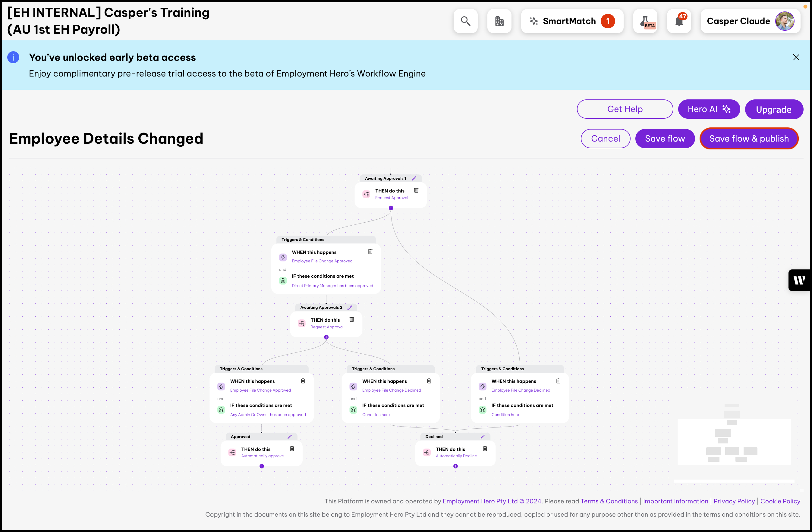Screen dimensions: 812x532
Task: Add a step below Automatically approve
Action: pyautogui.click(x=262, y=466)
